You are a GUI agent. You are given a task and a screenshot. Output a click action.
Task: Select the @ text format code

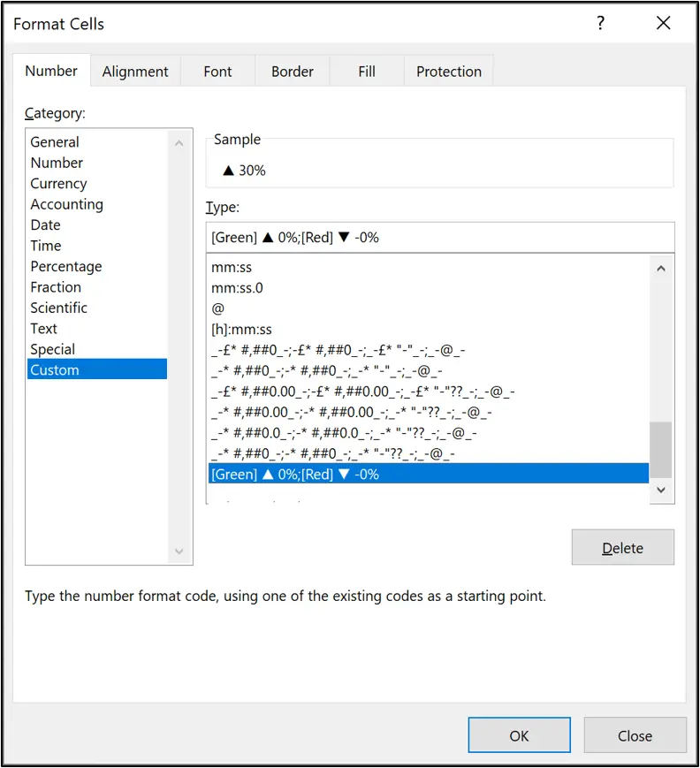(215, 308)
